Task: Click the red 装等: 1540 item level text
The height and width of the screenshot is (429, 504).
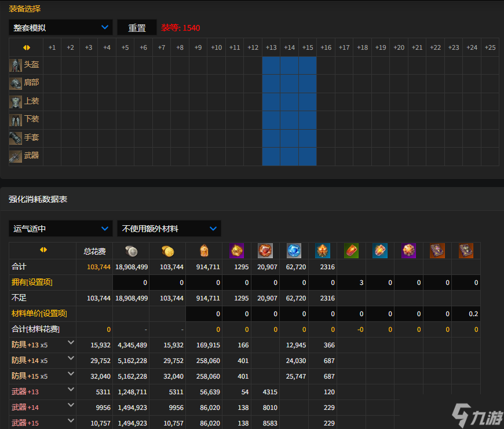Action: click(181, 28)
